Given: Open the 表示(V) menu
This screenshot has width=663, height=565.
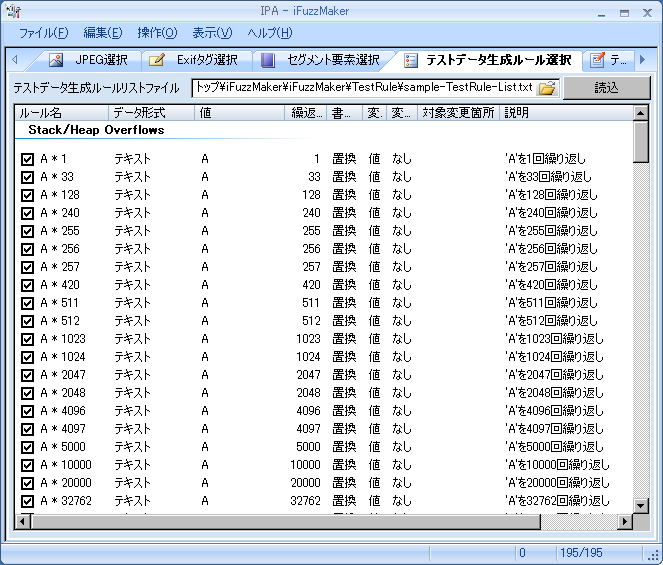Looking at the screenshot, I should coord(211,33).
